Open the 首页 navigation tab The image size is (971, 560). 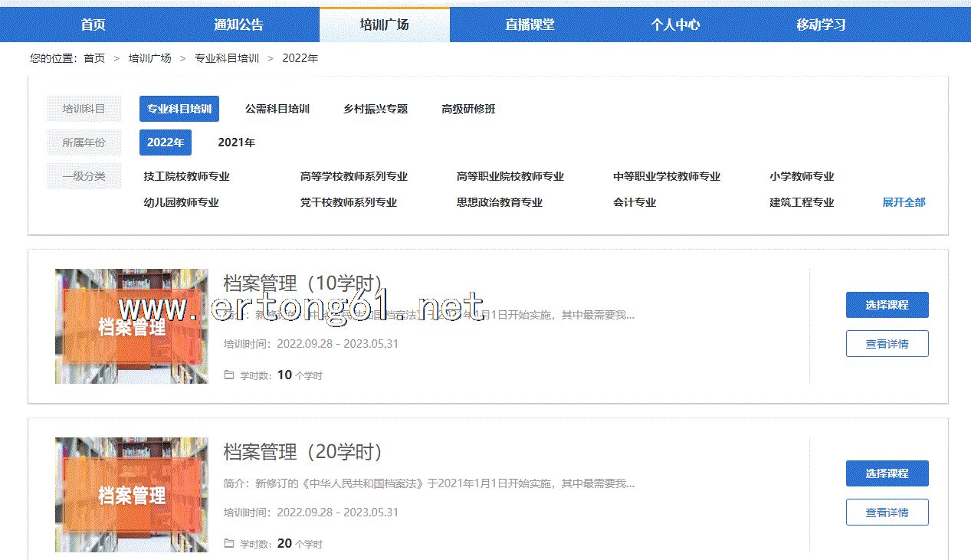(x=93, y=25)
